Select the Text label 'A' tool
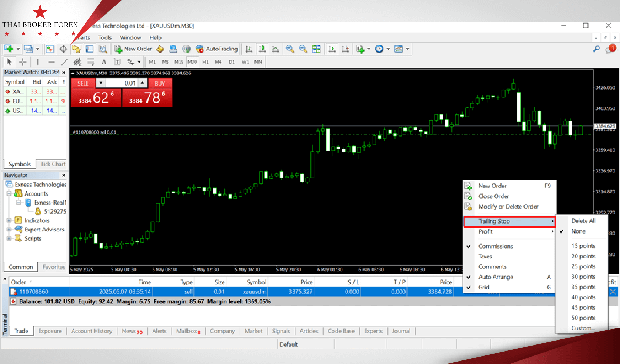The image size is (620, 364). click(x=104, y=62)
